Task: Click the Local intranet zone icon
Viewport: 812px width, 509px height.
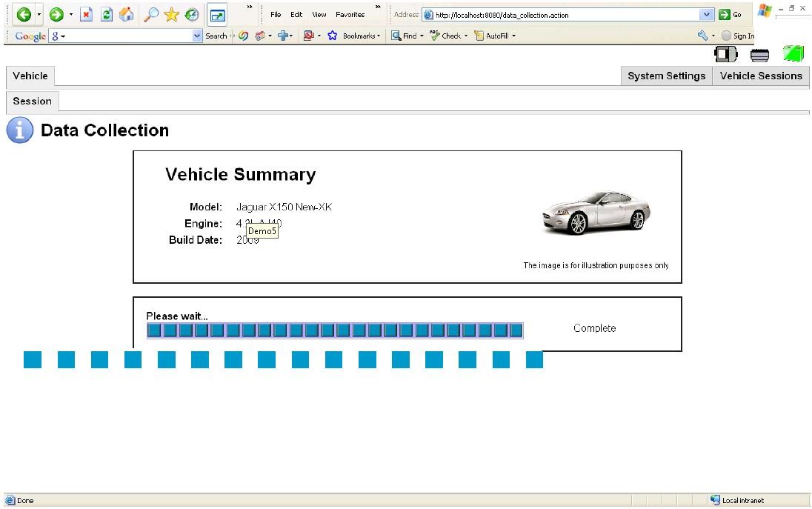Action: point(715,499)
